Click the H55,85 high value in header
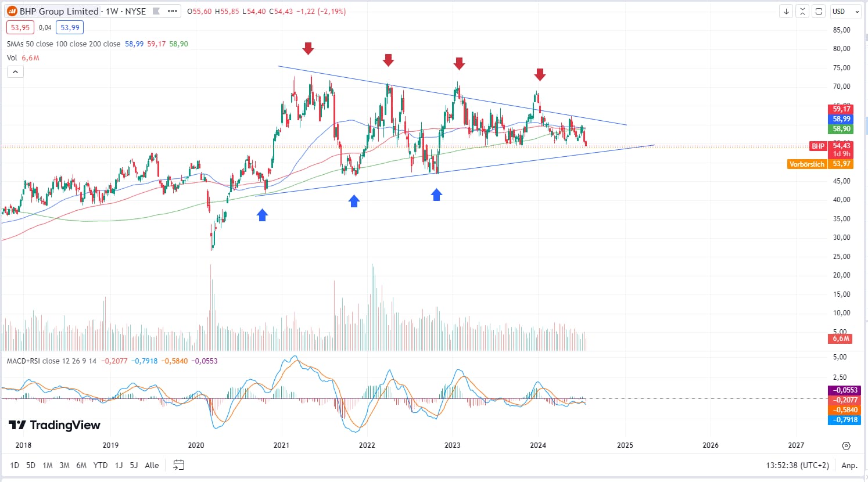The image size is (868, 482). click(x=227, y=12)
